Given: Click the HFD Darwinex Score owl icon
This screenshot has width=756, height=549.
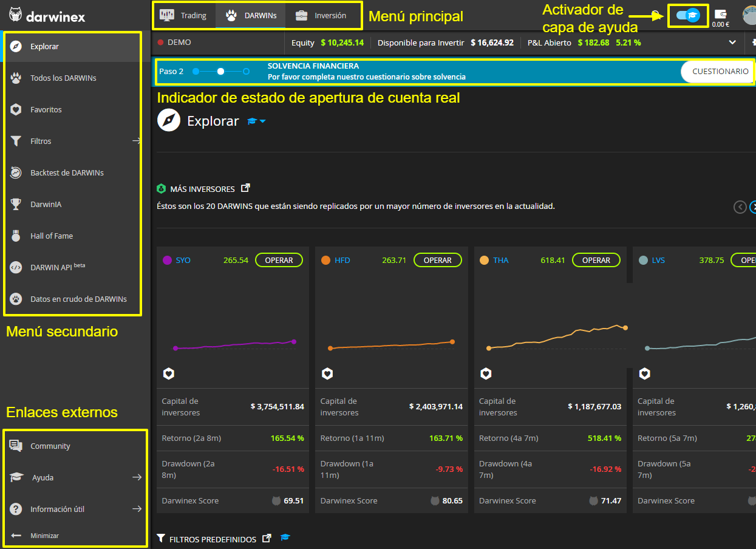Looking at the screenshot, I should pos(435,501).
